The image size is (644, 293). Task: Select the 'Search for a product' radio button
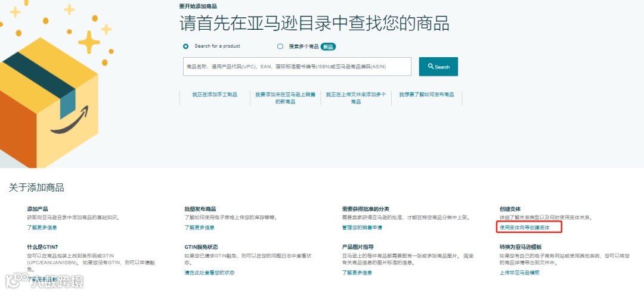pos(185,46)
